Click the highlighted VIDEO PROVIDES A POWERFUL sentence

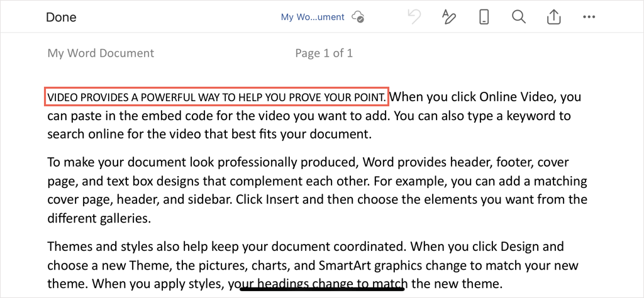[x=216, y=97]
